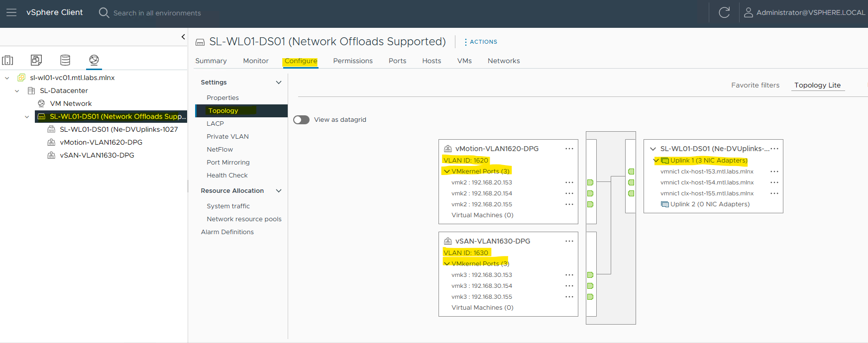Open the Permissions tab
The height and width of the screenshot is (343, 868).
tap(353, 61)
